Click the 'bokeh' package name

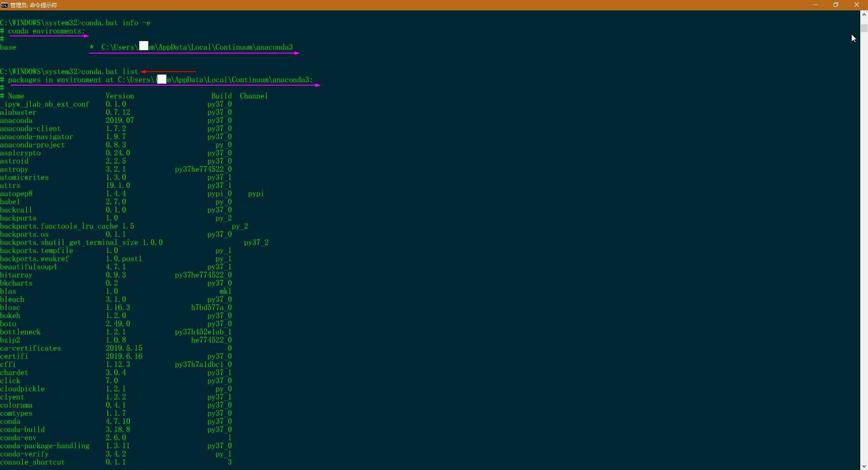click(x=10, y=315)
